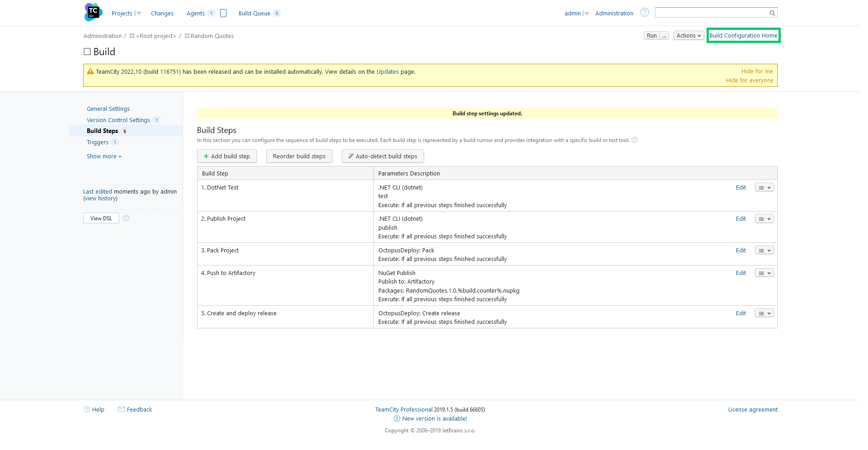
Task: Expand Show more settings
Action: coord(104,156)
